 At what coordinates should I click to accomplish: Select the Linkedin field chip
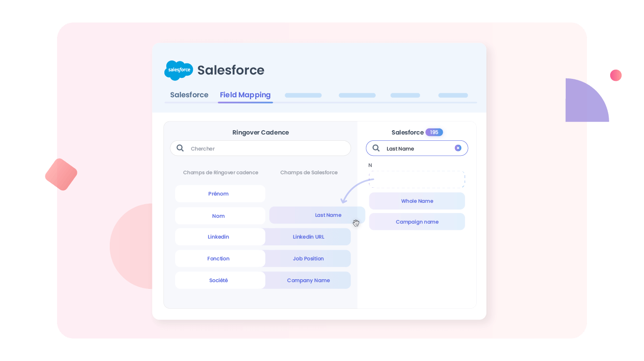219,237
